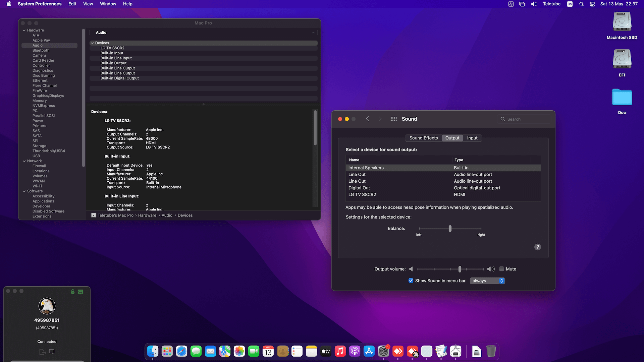The image size is (644, 362).
Task: Open Launchpad in the Dock
Action: pyautogui.click(x=167, y=351)
